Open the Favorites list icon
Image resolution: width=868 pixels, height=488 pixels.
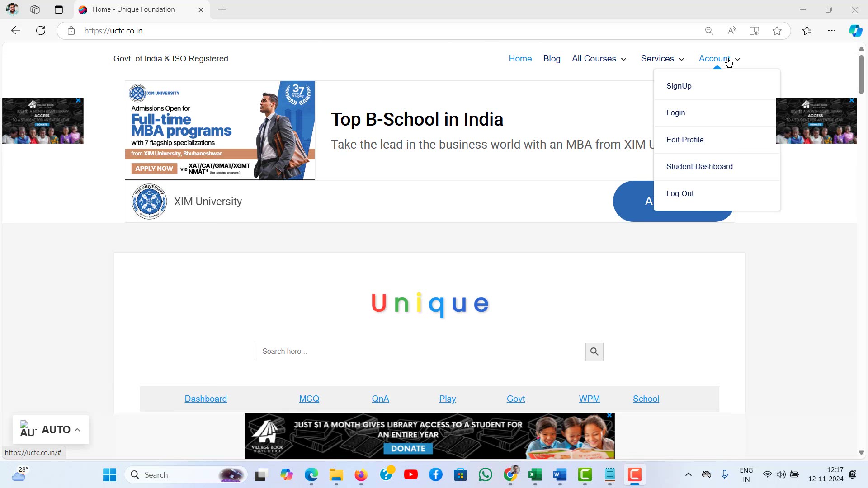coord(807,31)
